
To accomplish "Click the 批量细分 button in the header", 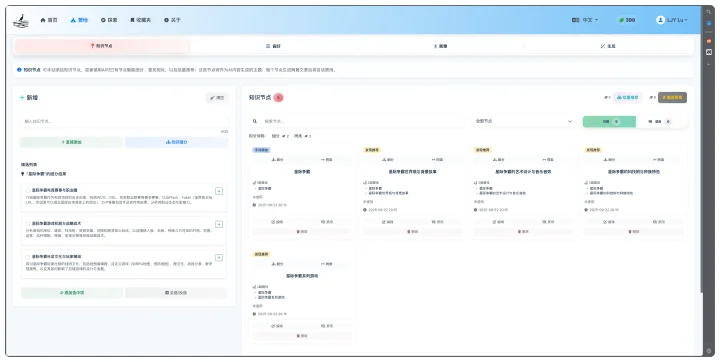I will pos(627,97).
